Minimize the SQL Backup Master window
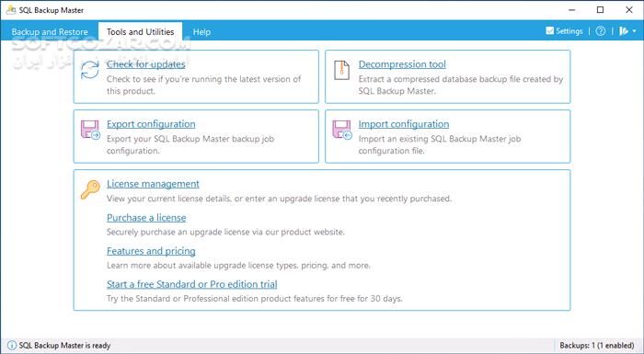The width and height of the screenshot is (644, 354). coord(572,10)
